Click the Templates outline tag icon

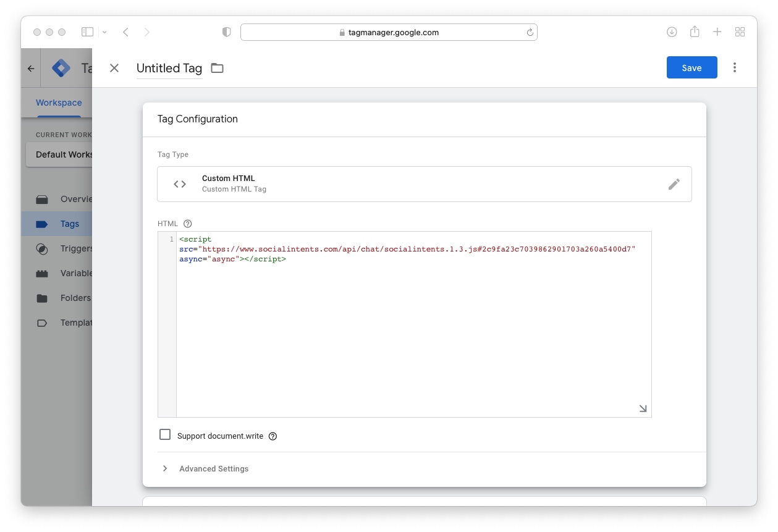[42, 323]
